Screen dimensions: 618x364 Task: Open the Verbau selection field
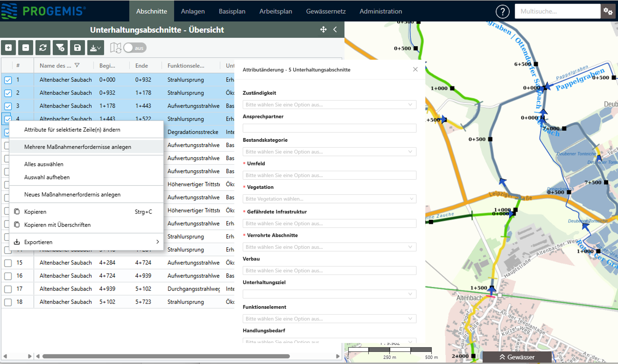coord(329,270)
